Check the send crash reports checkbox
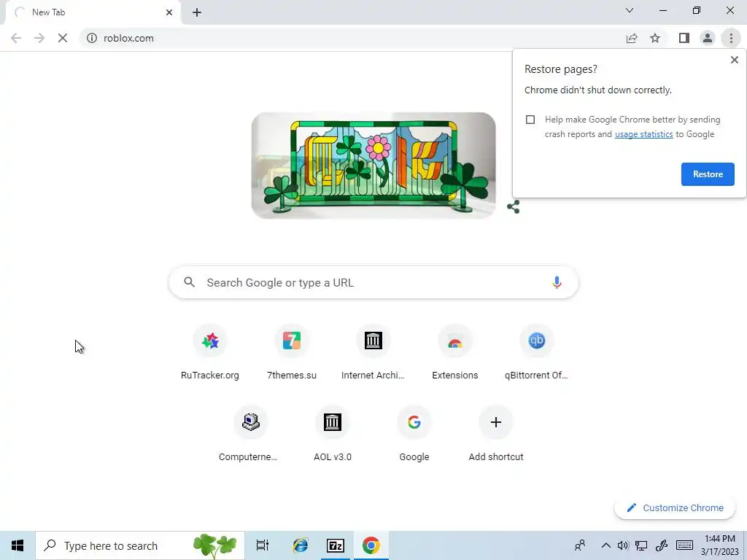Viewport: 747px width, 560px height. (x=530, y=120)
